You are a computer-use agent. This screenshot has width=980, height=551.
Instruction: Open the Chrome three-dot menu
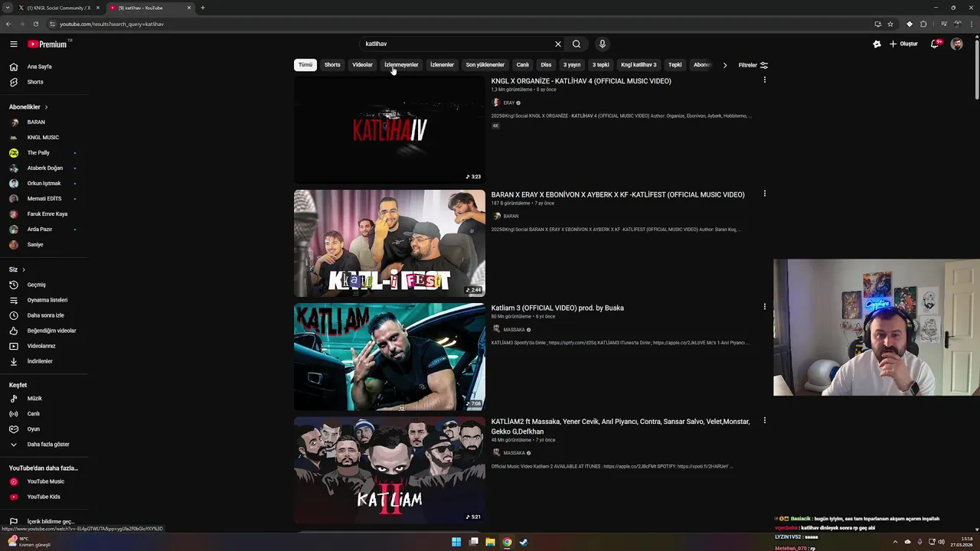(971, 24)
